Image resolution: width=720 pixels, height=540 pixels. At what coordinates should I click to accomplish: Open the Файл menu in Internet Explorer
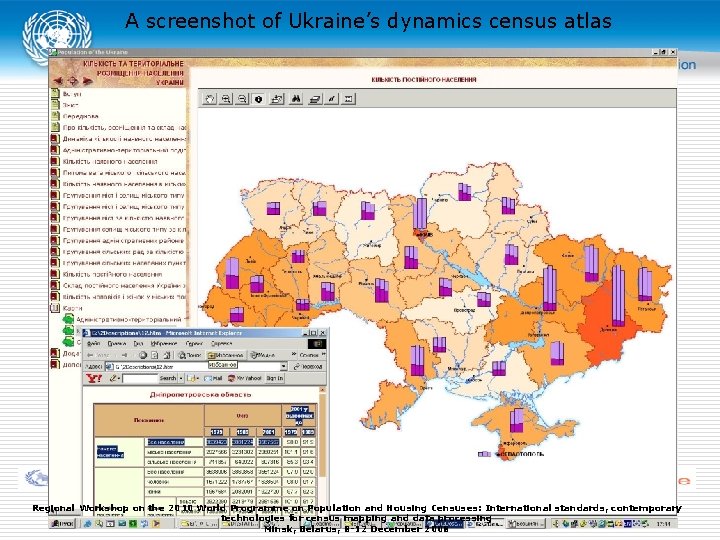click(x=93, y=343)
